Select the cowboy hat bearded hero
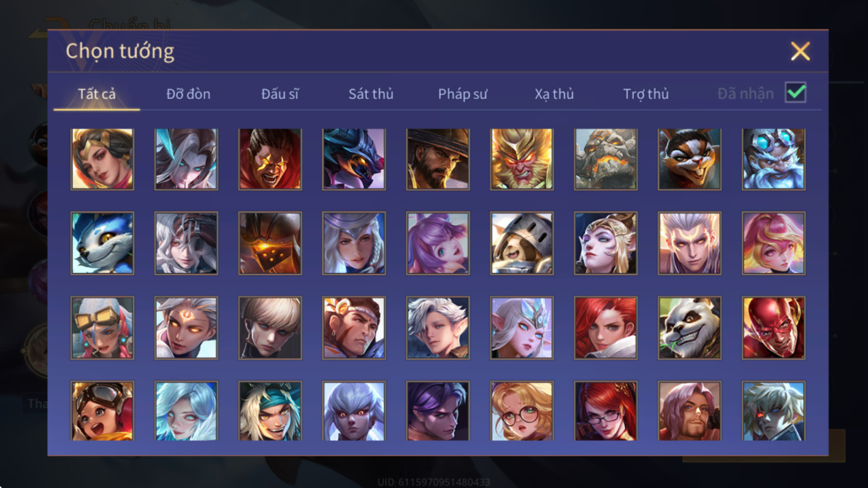The height and width of the screenshot is (488, 868). click(438, 160)
